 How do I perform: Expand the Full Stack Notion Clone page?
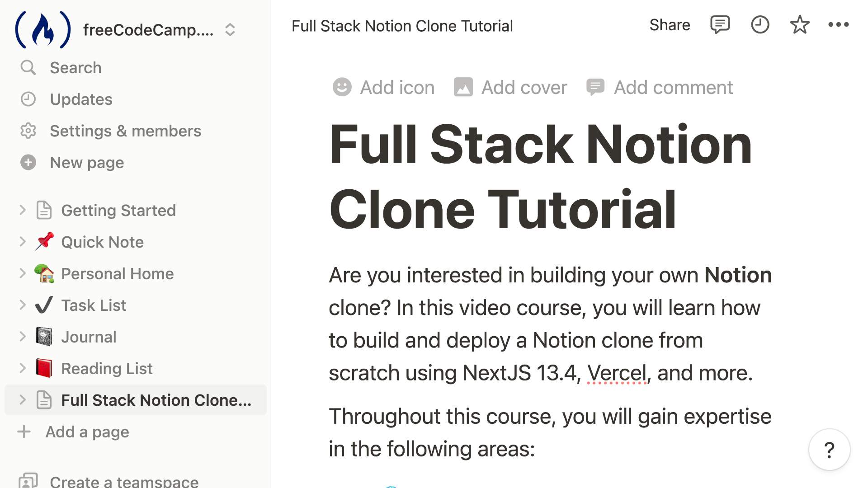coord(23,400)
